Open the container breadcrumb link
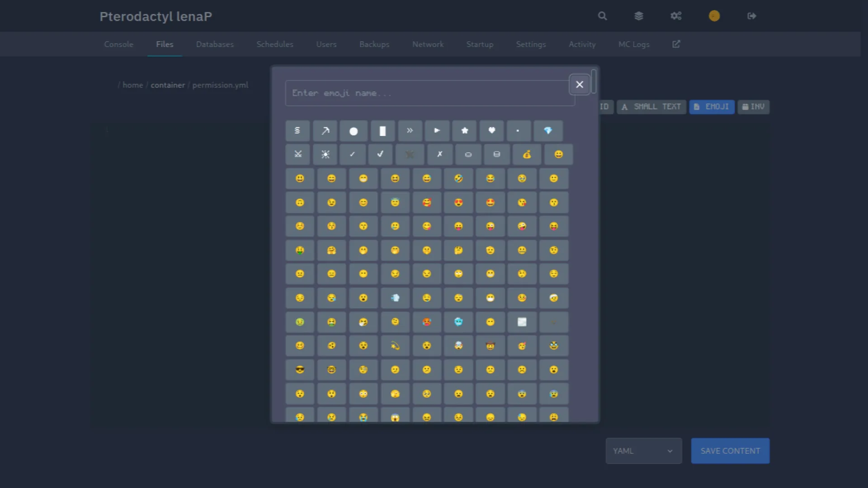The width and height of the screenshot is (868, 488). (168, 85)
